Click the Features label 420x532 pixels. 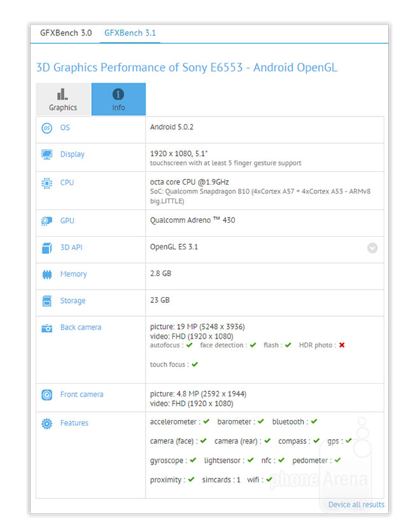[x=74, y=423]
